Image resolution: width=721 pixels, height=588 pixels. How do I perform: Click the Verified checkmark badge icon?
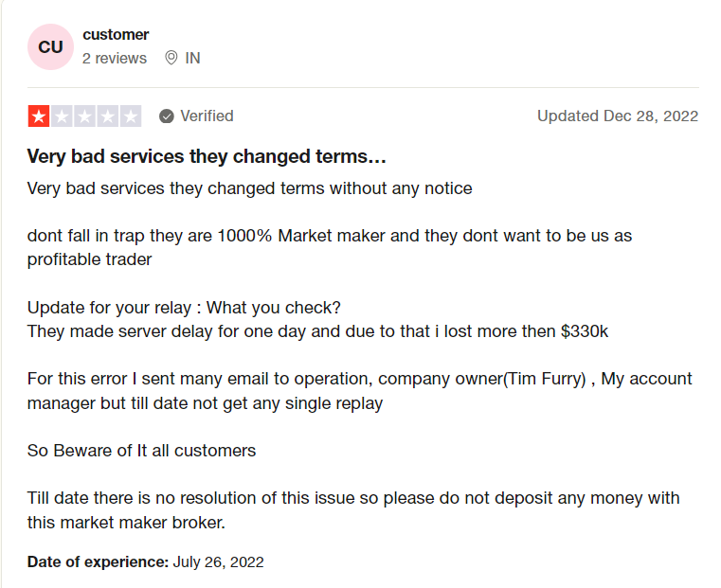167,116
